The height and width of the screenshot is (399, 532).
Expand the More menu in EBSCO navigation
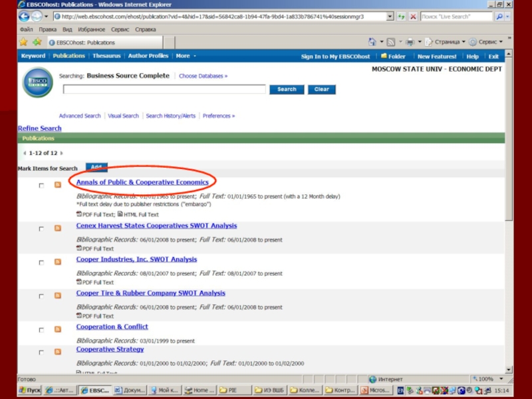click(186, 56)
